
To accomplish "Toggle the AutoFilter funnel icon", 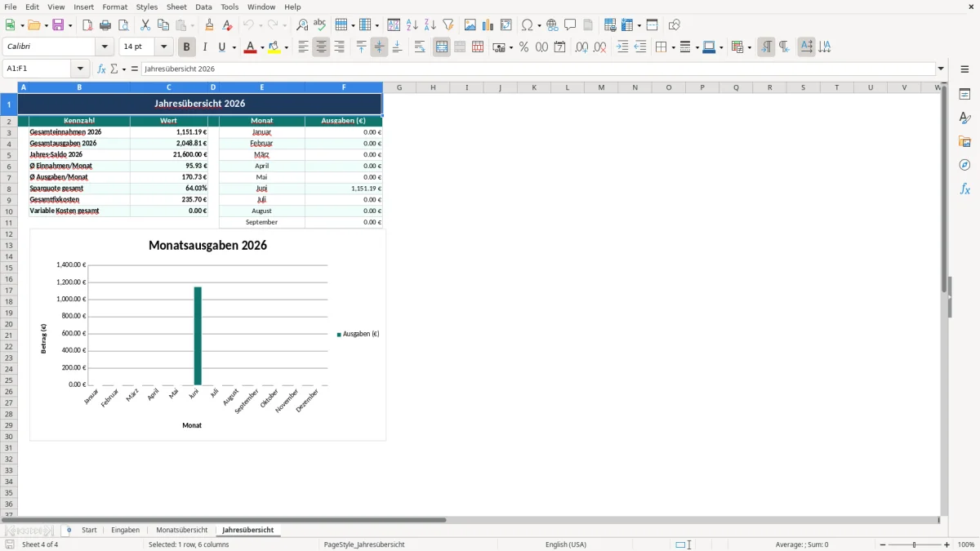I will tap(448, 25).
